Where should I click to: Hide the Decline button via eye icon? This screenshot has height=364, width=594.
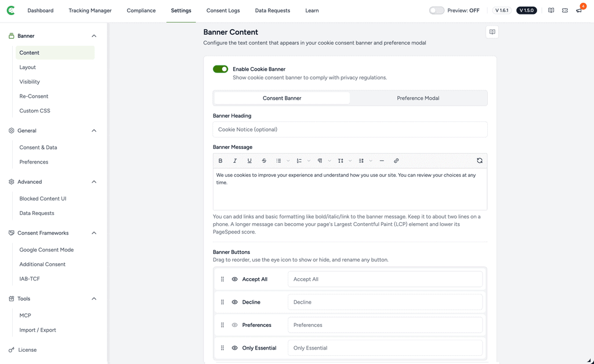pos(234,302)
